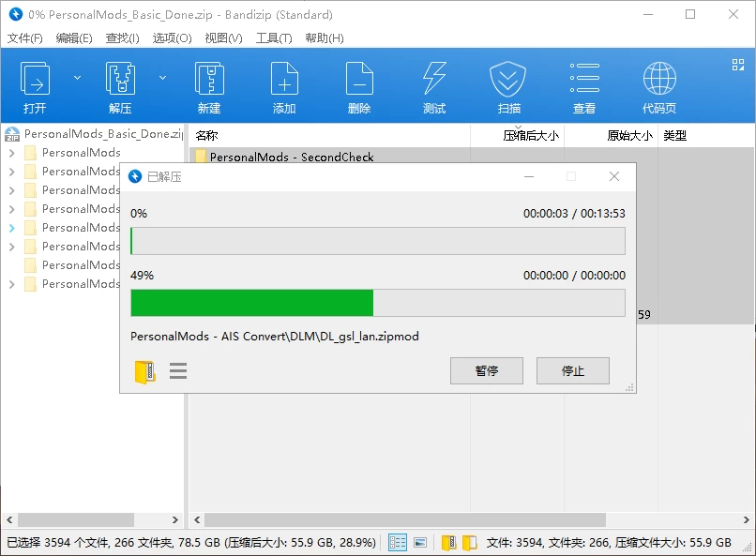
Task: Select PersonalMods_Basic_Done.zip root in tree
Action: tap(103, 133)
